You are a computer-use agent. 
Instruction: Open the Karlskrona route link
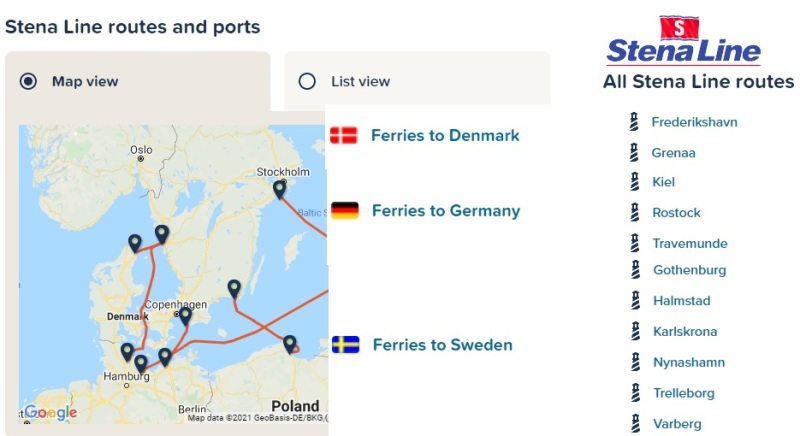pyautogui.click(x=685, y=331)
